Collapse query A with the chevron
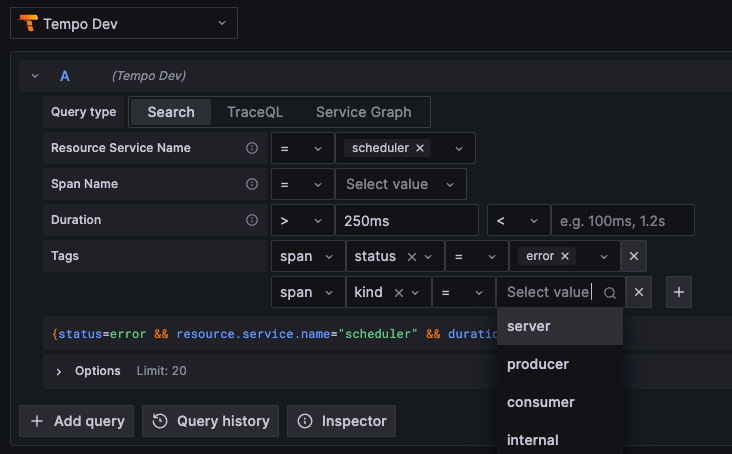Viewport: 732px width, 454px height. 35,76
